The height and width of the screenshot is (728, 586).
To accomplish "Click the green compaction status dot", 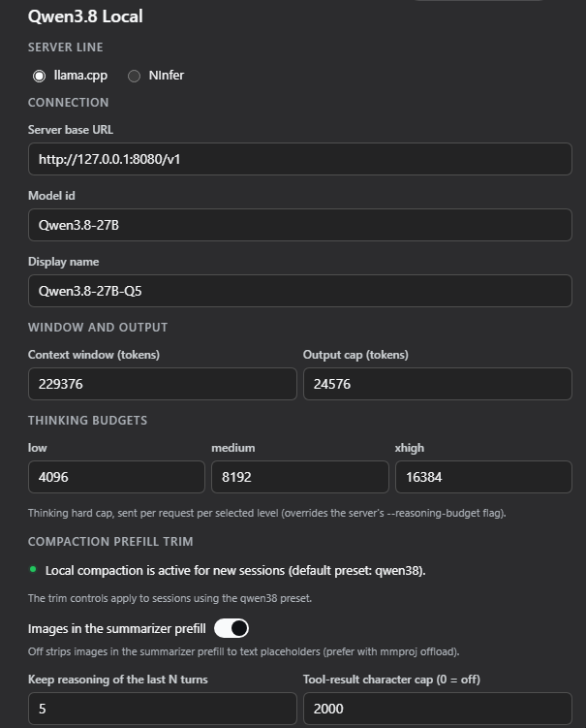I will tap(33, 569).
